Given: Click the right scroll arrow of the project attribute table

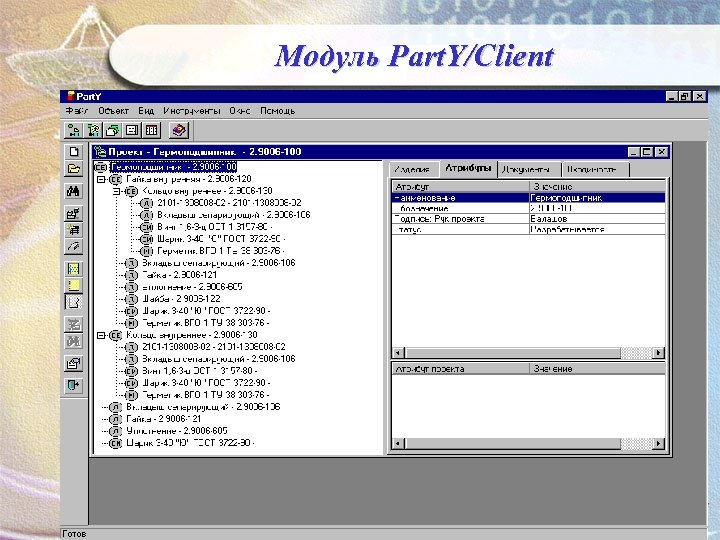Looking at the screenshot, I should (x=659, y=444).
